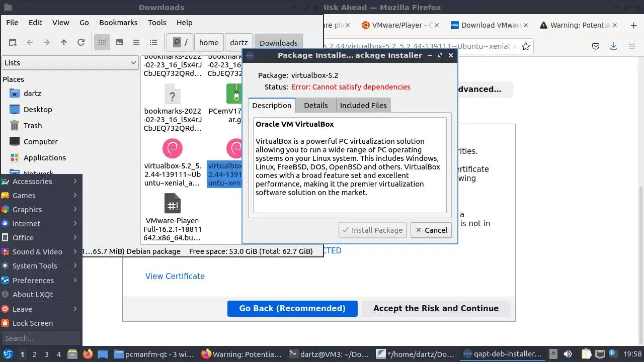Click the View Certificate link
The image size is (644, 362).
[175, 276]
